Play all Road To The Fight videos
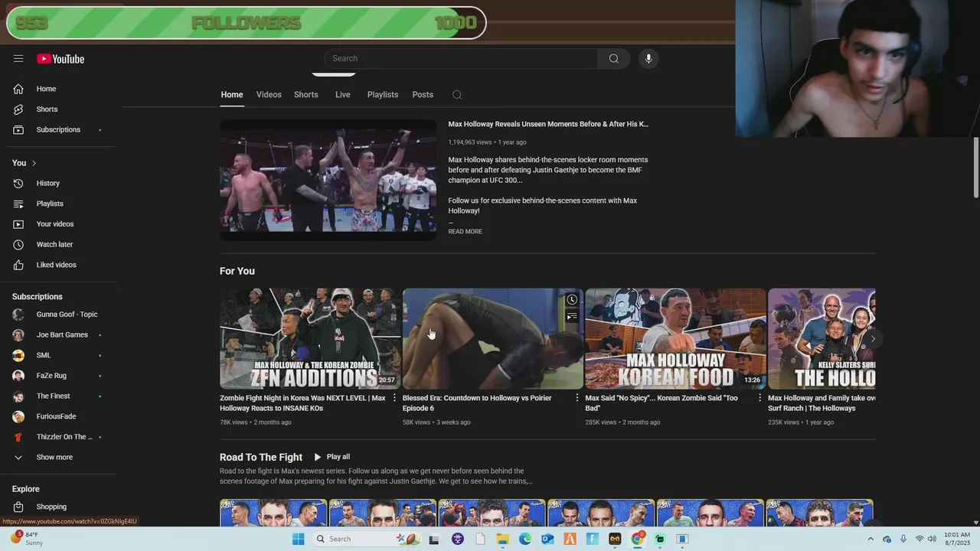 332,457
